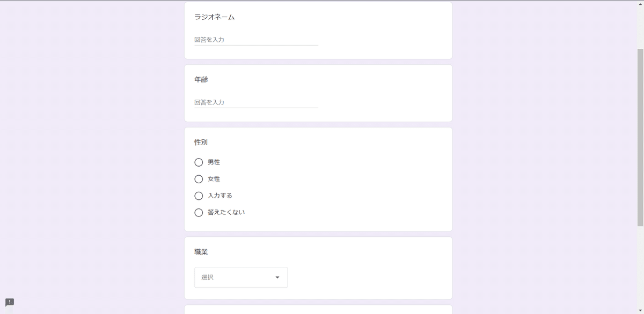Select the 男性 radio button
This screenshot has width=644, height=314.
pos(199,162)
